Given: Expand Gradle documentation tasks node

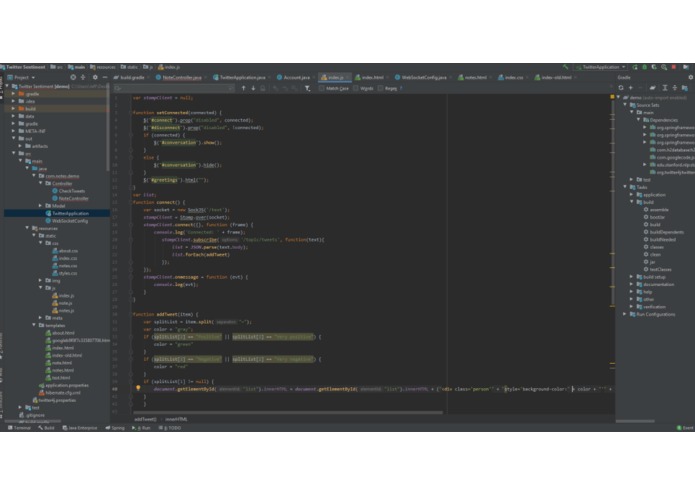Looking at the screenshot, I should coord(632,284).
